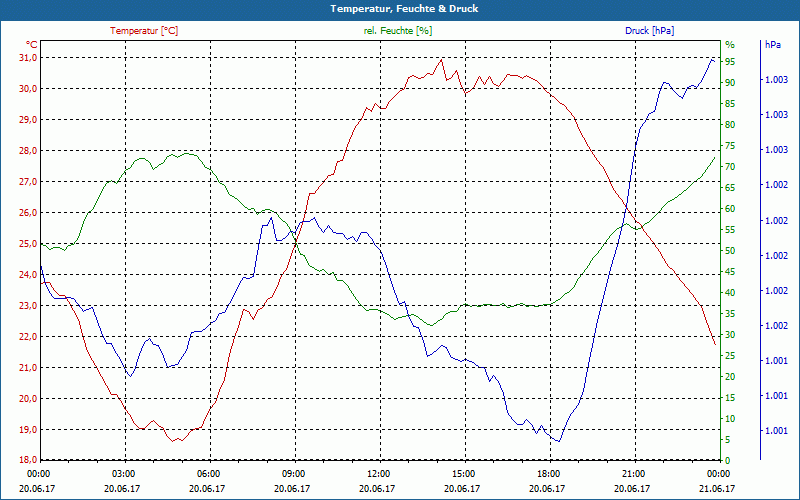Click the 09:00 time axis label
This screenshot has width=800, height=500.
(x=293, y=473)
